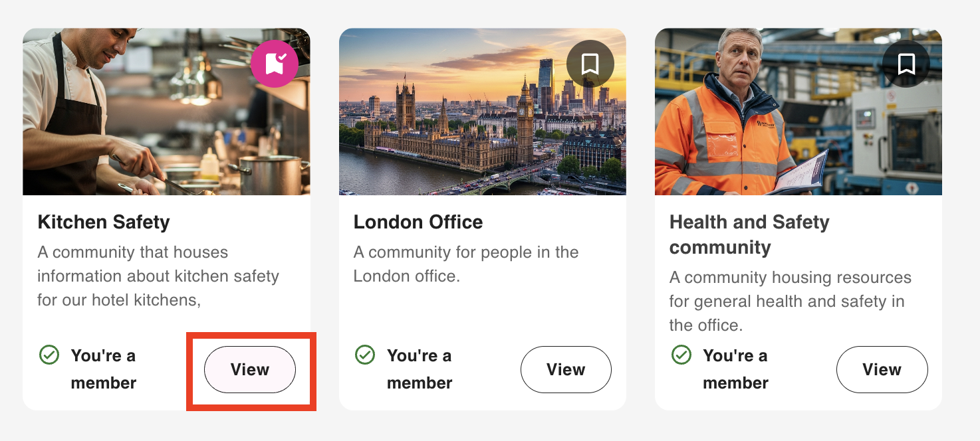980x441 pixels.
Task: Open the London Office community with View
Action: point(566,369)
